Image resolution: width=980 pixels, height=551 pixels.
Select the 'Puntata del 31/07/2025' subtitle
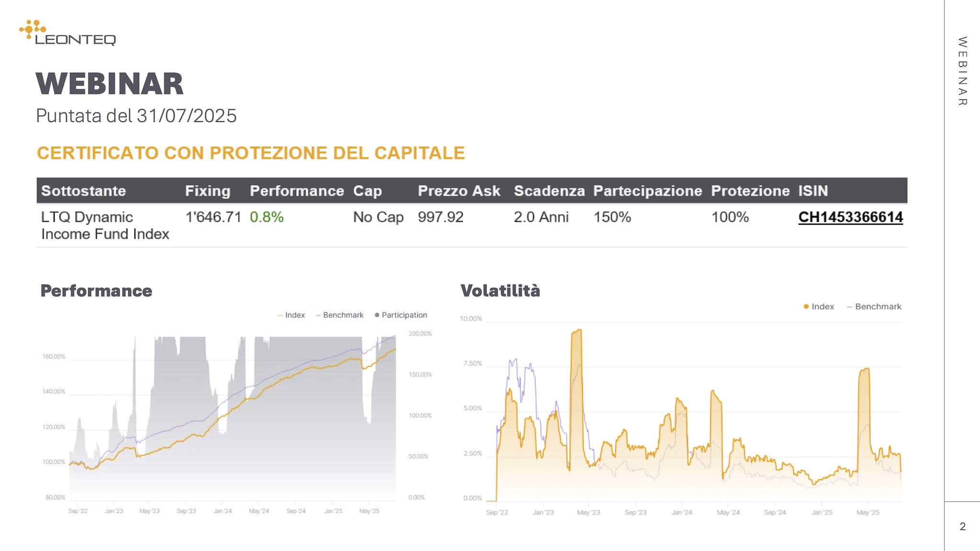coord(136,116)
